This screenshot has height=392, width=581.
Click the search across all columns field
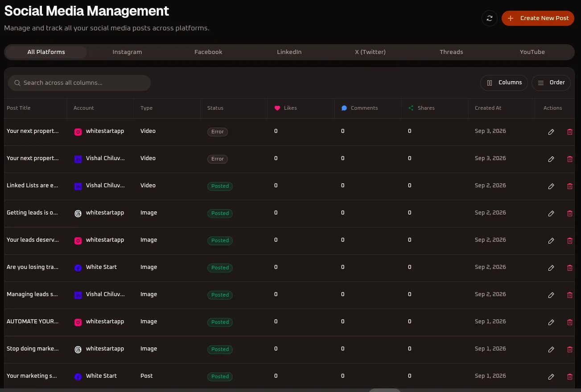79,83
